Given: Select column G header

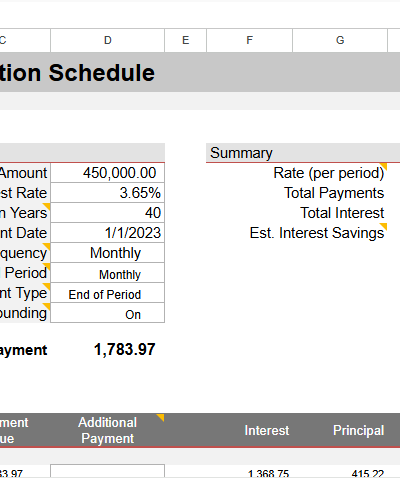Looking at the screenshot, I should pyautogui.click(x=340, y=40).
